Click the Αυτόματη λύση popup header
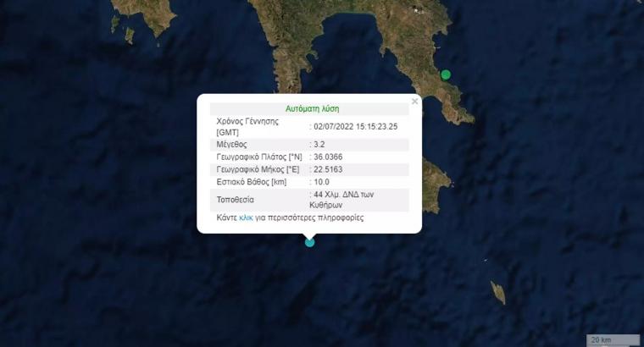Screen dimensions: 644x347 (312, 108)
